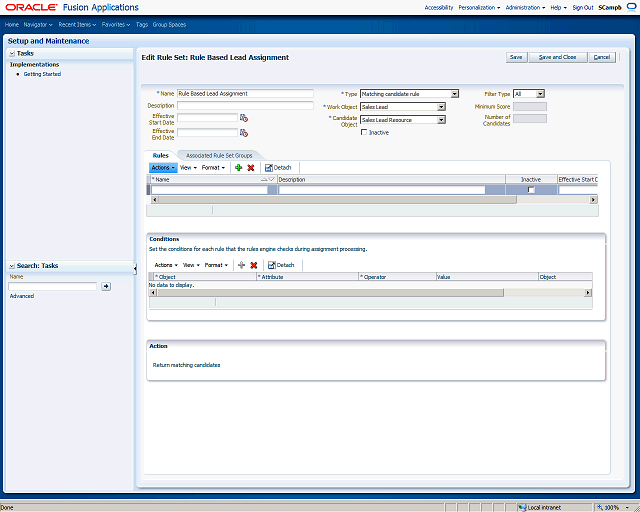Click the Accessibility link
The width and height of the screenshot is (640, 512).
(439, 7)
